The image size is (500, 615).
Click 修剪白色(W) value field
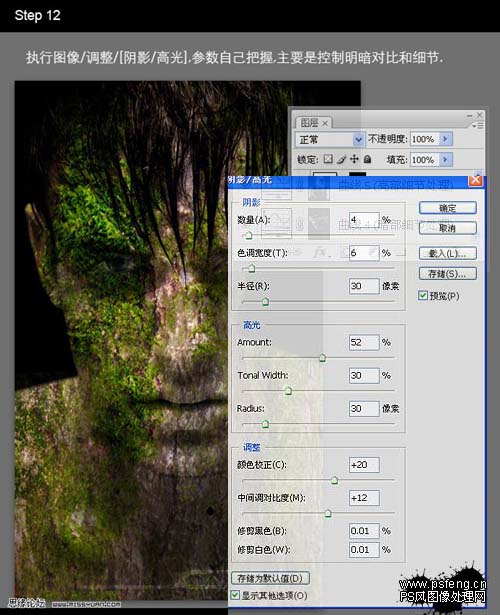(364, 550)
